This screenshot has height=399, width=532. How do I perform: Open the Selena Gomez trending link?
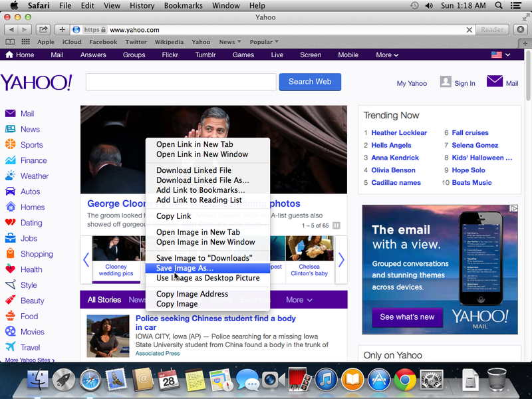(475, 145)
